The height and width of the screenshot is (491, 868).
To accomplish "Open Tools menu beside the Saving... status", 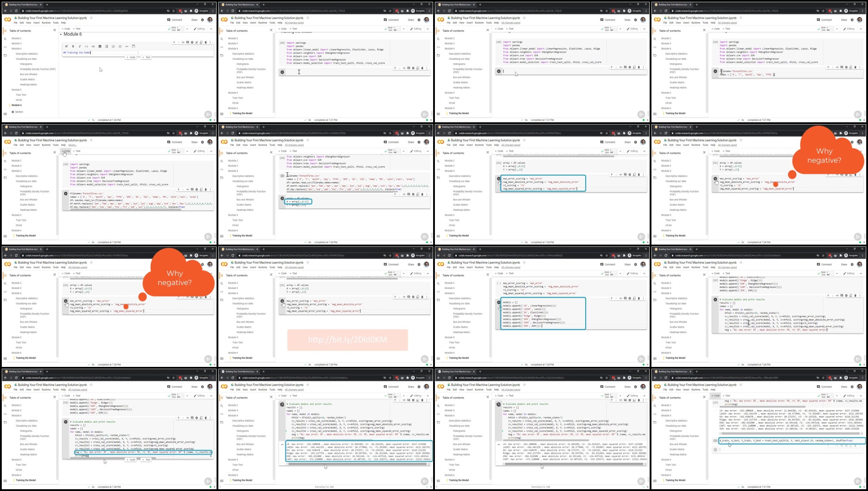I will (55, 145).
